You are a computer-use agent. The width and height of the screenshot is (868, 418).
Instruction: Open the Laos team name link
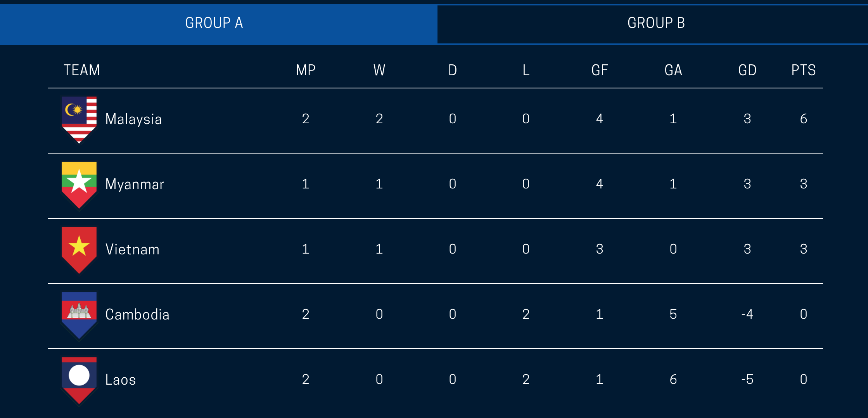121,380
